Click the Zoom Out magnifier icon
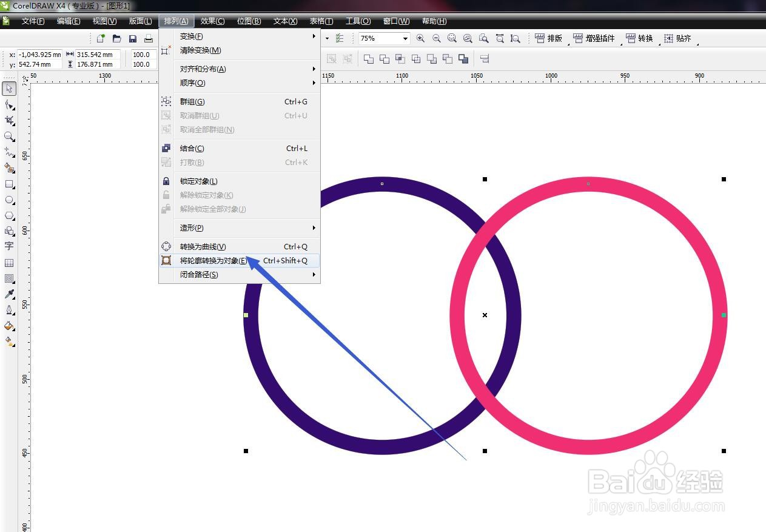 [x=436, y=38]
